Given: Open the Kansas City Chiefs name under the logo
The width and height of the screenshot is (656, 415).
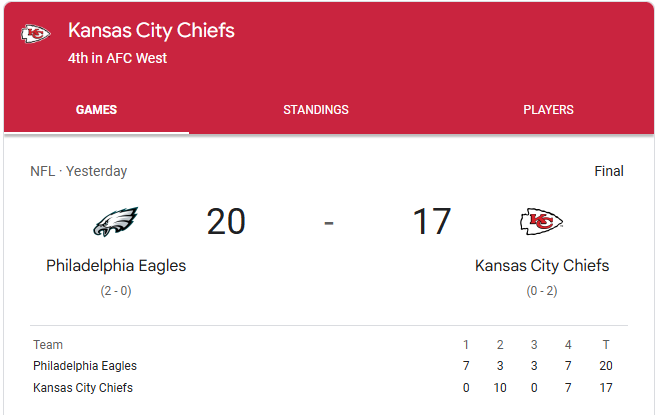Looking at the screenshot, I should point(541,266).
